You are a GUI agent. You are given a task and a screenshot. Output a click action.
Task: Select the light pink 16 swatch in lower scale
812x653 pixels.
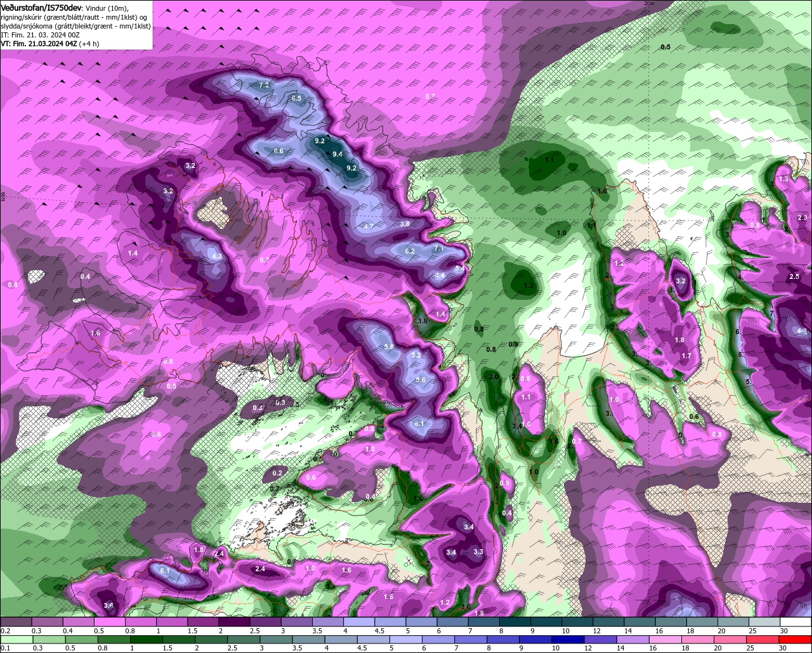[x=667, y=640]
